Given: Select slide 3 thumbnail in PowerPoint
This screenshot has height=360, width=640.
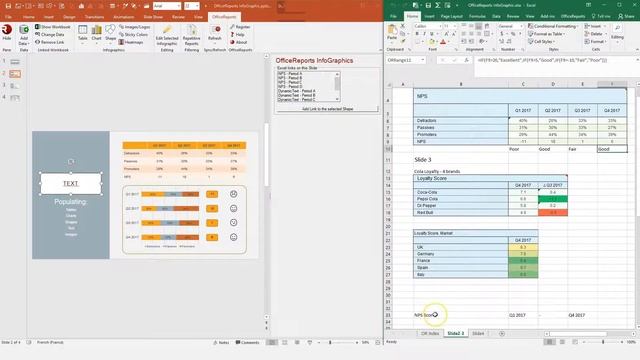Looking at the screenshot, I should pos(15,86).
